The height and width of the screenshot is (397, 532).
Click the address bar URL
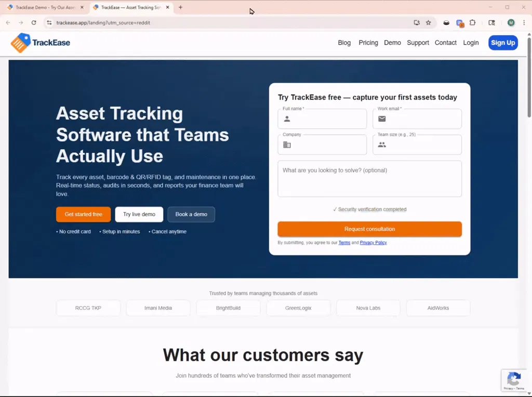point(103,23)
